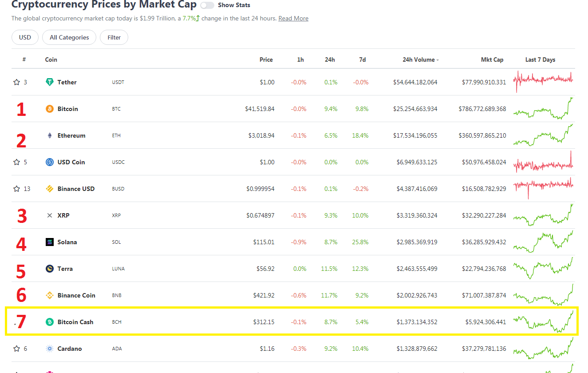This screenshot has height=373, width=588.
Task: Click the USD Coin logo icon
Action: 50,162
